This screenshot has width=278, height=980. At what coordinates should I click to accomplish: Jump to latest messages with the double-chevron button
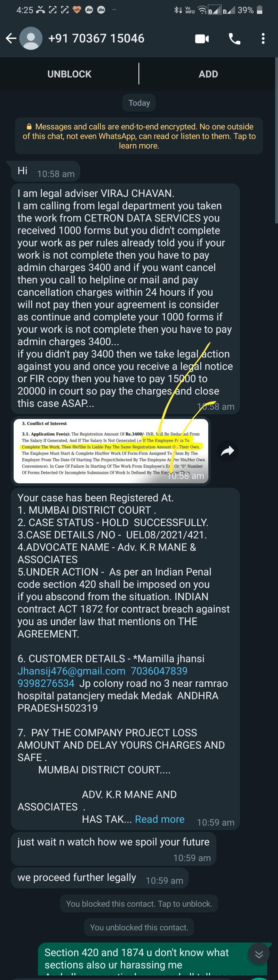coord(259,954)
